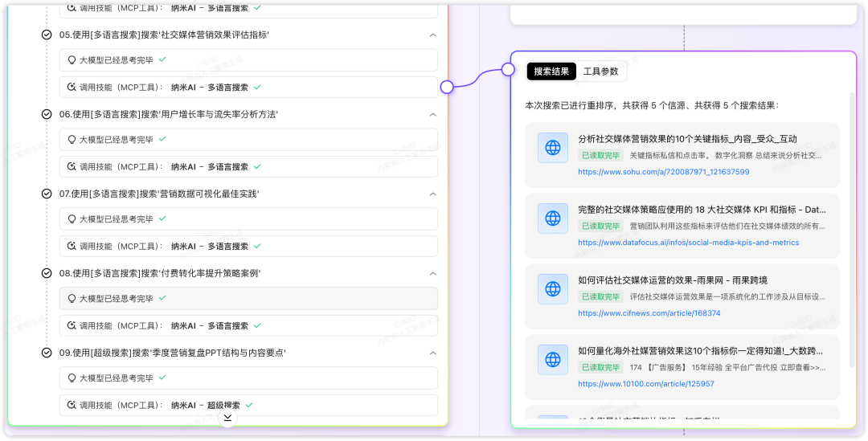Collapse step 05 社交媒体营销效果评估指标

433,35
